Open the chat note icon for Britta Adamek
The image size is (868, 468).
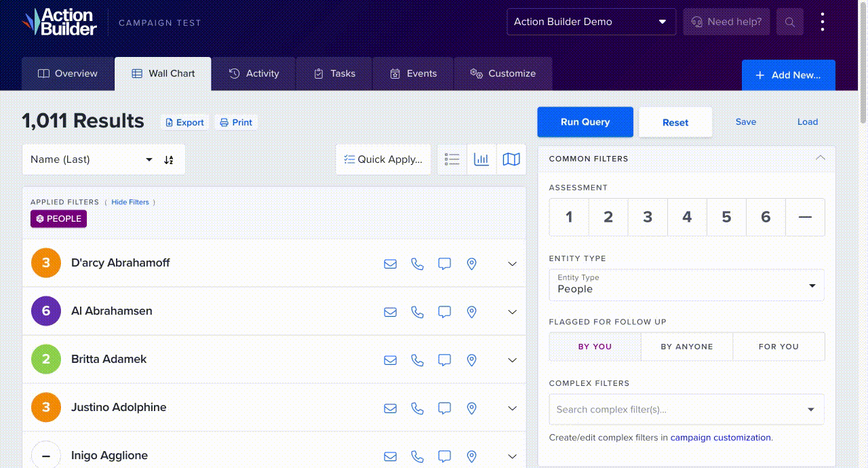[444, 360]
